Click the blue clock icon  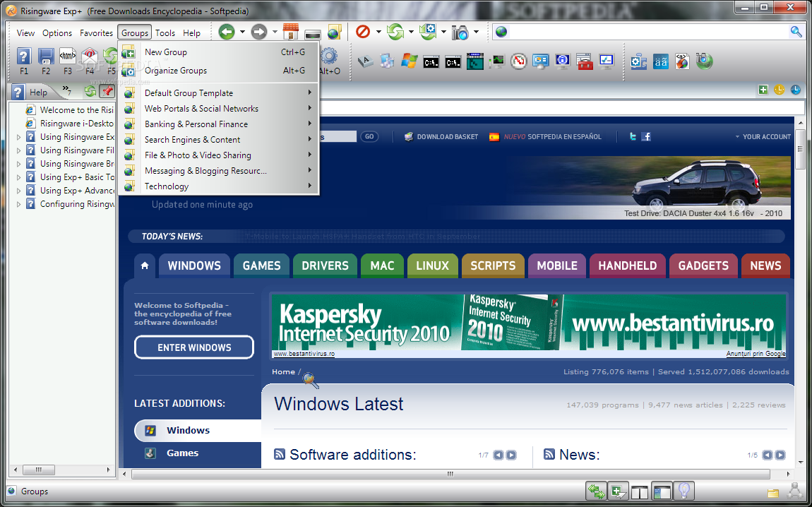tap(796, 90)
